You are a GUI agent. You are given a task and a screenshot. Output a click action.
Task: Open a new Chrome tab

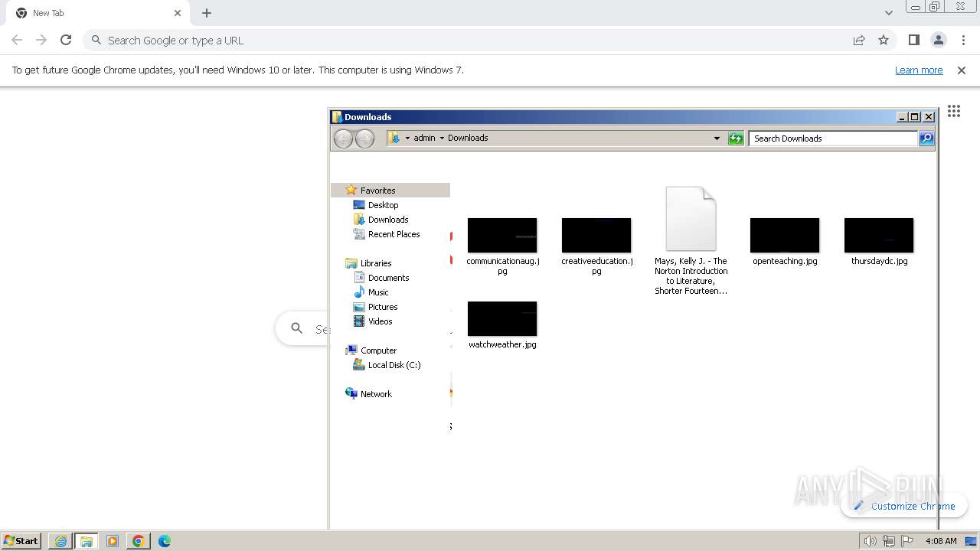pos(207,13)
